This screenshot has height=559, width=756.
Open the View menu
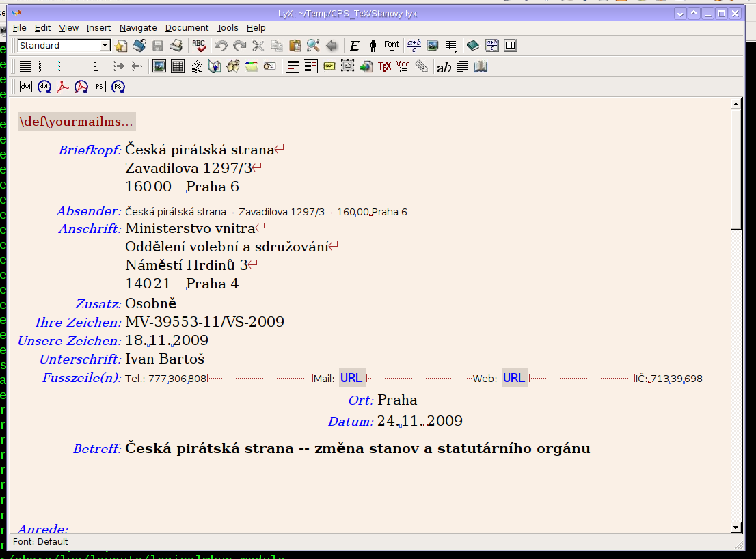tap(68, 28)
